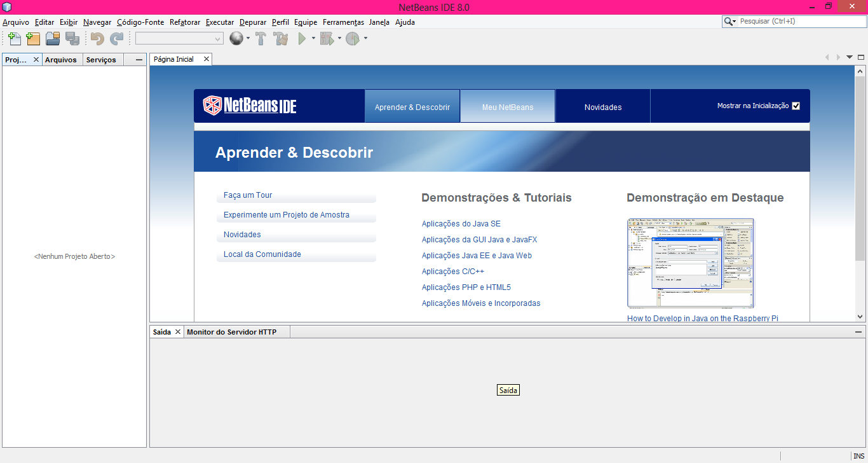
Task: Close the Saída tab
Action: click(177, 331)
